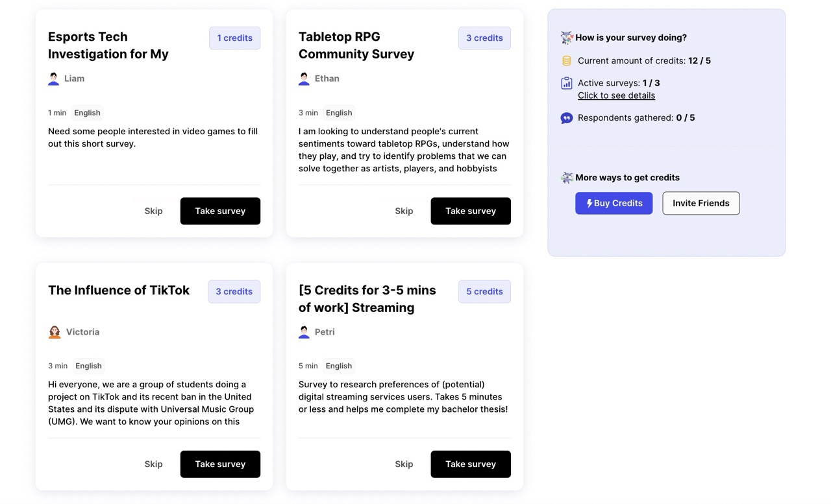Click the mascot icon beside survey status heading
Viewport: 831px width, 504px height.
567,38
